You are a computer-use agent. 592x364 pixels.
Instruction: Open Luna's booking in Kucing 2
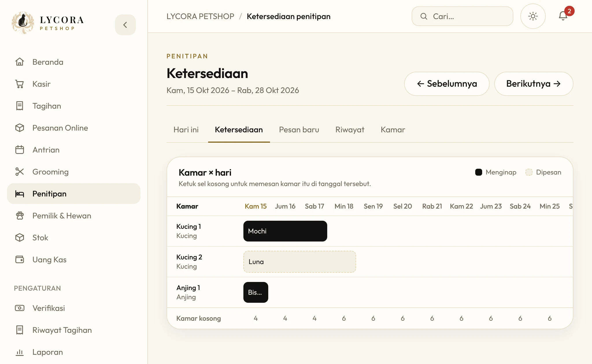(x=300, y=262)
